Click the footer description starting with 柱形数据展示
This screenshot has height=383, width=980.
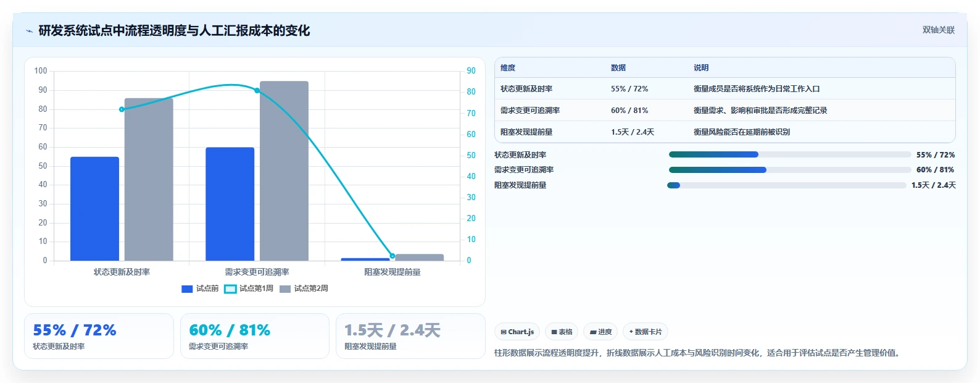coord(698,353)
